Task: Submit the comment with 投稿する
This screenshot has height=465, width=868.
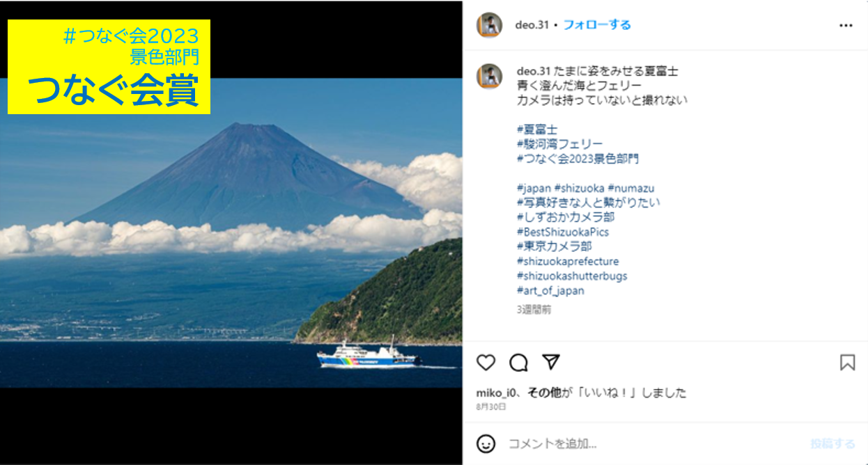Action: coord(832,443)
